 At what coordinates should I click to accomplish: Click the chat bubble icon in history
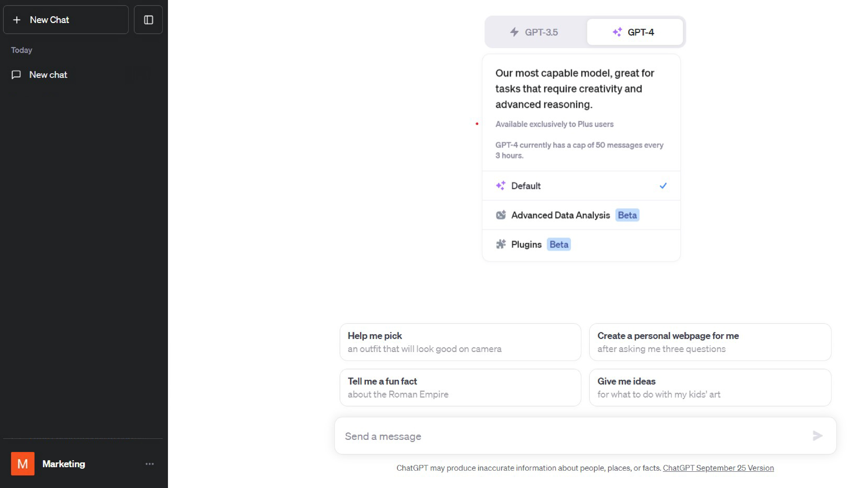[16, 75]
